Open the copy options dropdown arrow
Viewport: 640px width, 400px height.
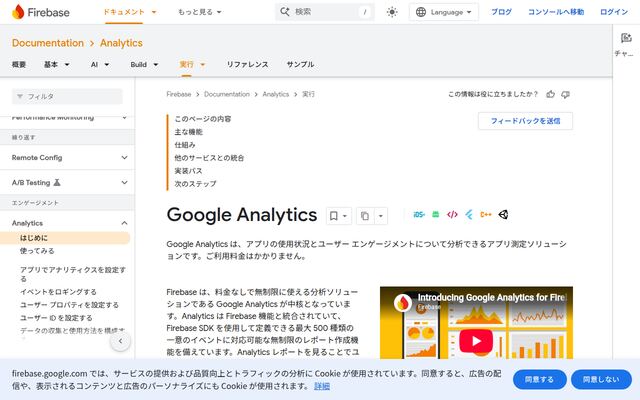pos(380,216)
